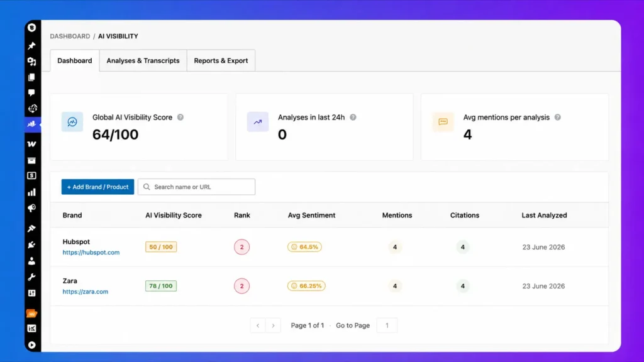Click the chat bubble icon in Avg mentions card
This screenshot has height=362, width=644.
(443, 122)
